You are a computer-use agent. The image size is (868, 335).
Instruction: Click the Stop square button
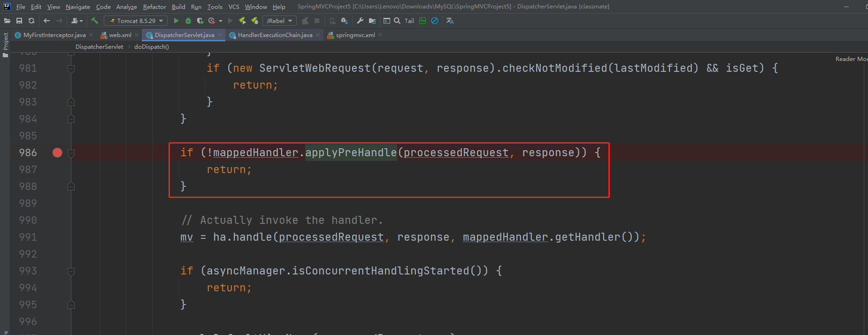coord(317,21)
